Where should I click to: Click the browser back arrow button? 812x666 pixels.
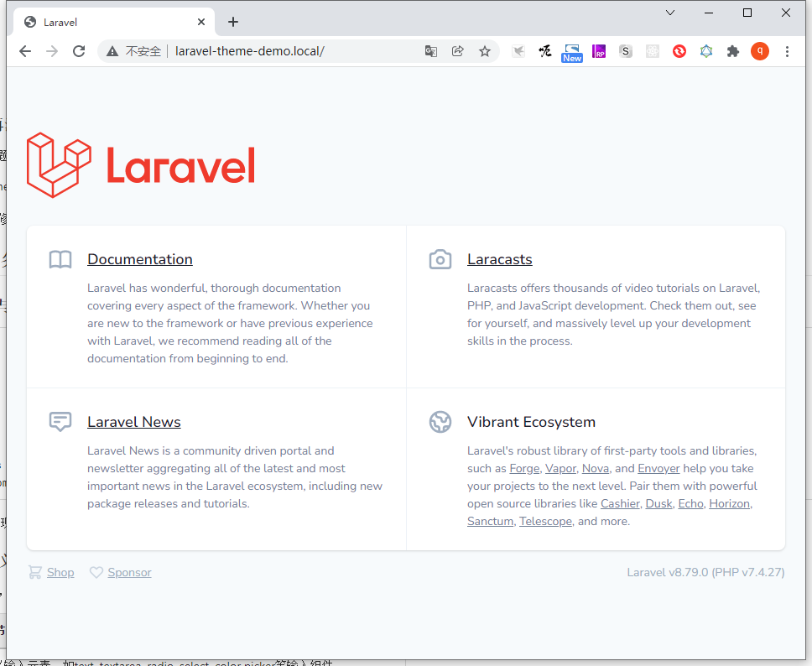(x=25, y=51)
